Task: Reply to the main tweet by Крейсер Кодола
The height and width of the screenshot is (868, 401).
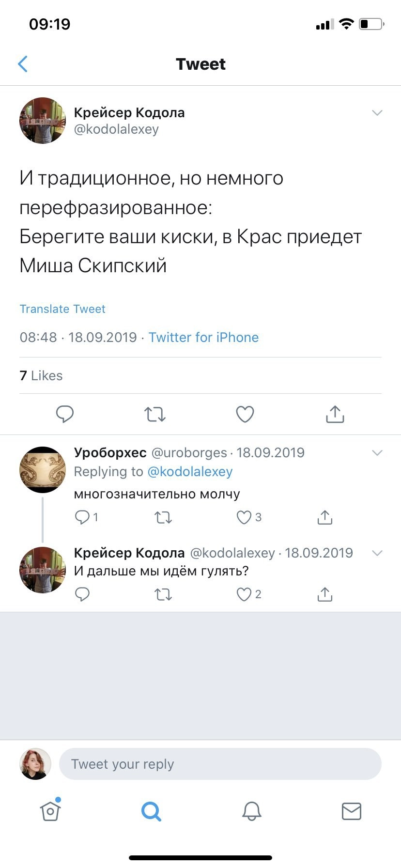Action: (x=65, y=415)
